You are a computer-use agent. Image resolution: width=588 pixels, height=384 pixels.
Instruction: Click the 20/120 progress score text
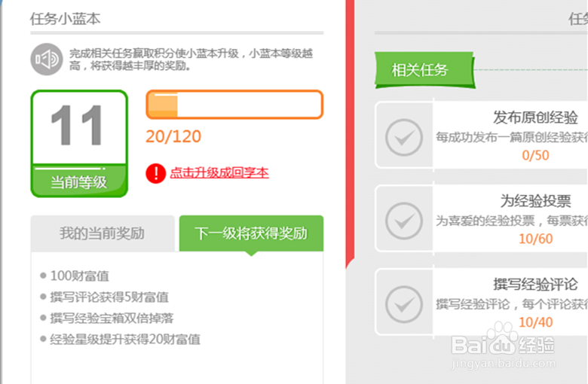[173, 136]
